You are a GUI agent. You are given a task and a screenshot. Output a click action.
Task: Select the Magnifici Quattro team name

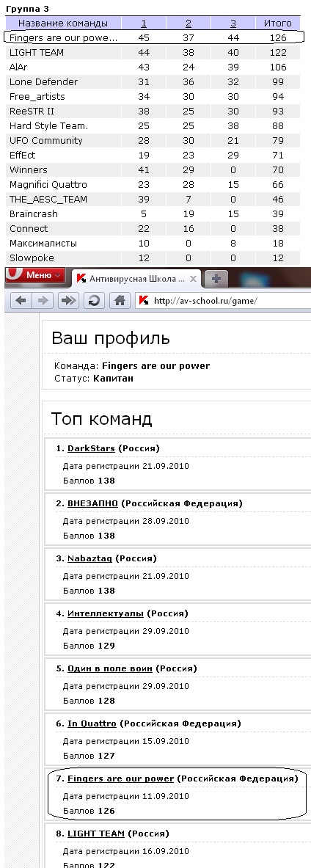coord(48,184)
